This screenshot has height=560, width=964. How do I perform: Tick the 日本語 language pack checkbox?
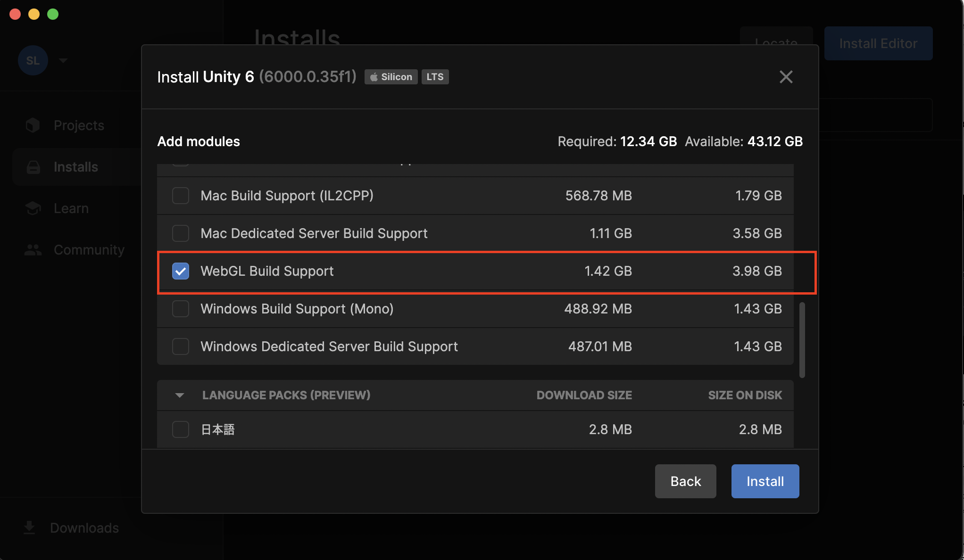181,429
